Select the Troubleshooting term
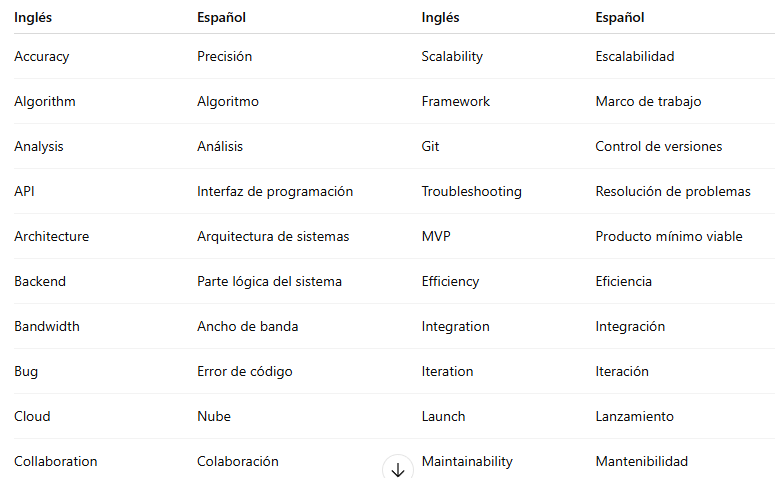This screenshot has width=775, height=478. [472, 191]
